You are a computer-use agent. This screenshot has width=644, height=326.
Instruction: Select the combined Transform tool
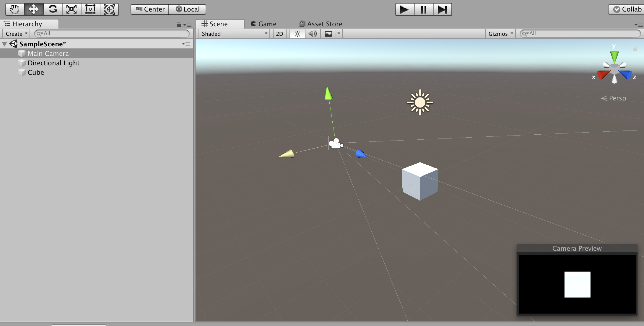click(x=109, y=9)
